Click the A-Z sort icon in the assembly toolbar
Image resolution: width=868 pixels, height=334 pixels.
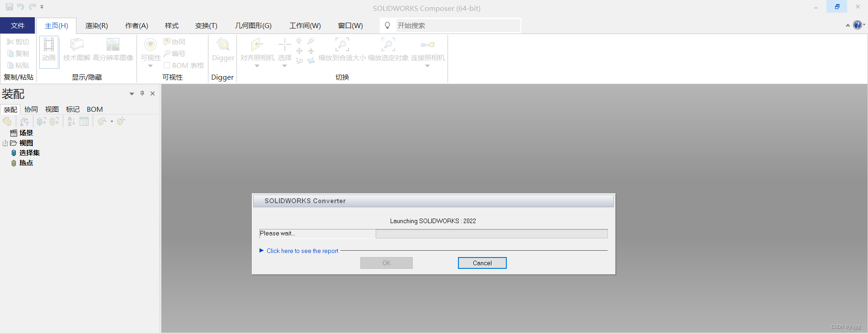coord(71,121)
